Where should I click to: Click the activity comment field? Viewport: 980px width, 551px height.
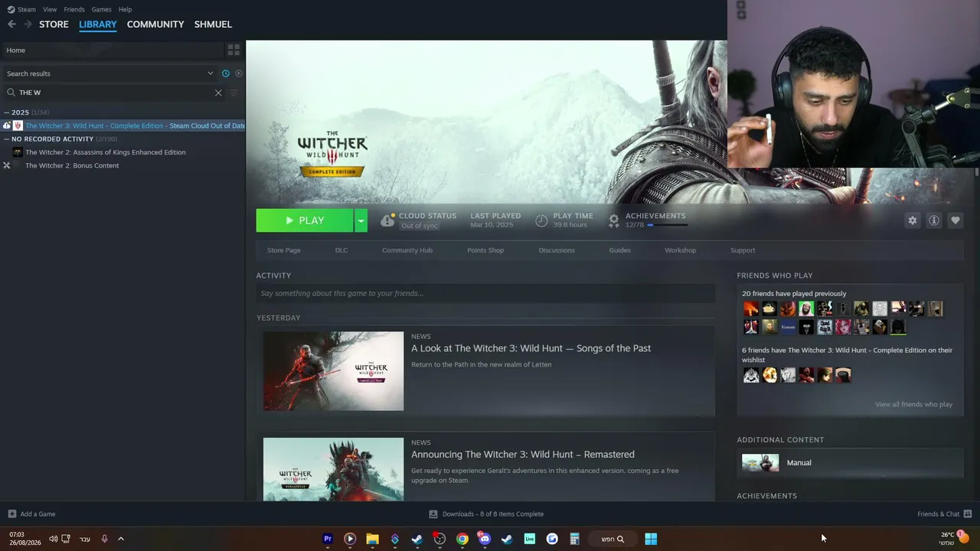[485, 293]
